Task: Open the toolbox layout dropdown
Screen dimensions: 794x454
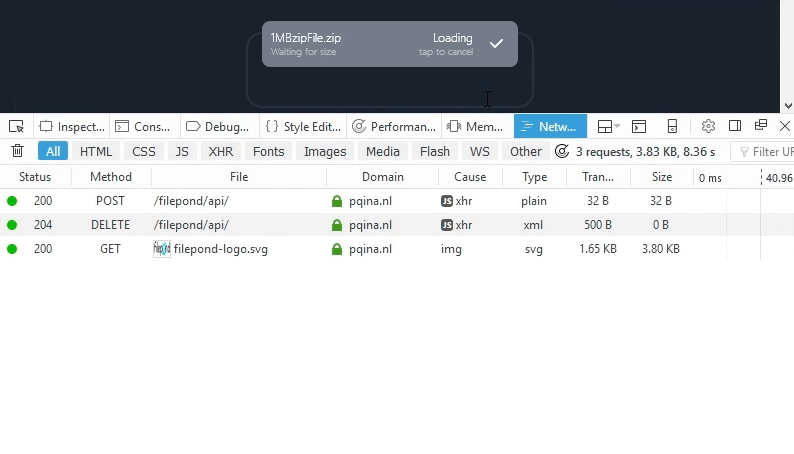Action: 609,127
